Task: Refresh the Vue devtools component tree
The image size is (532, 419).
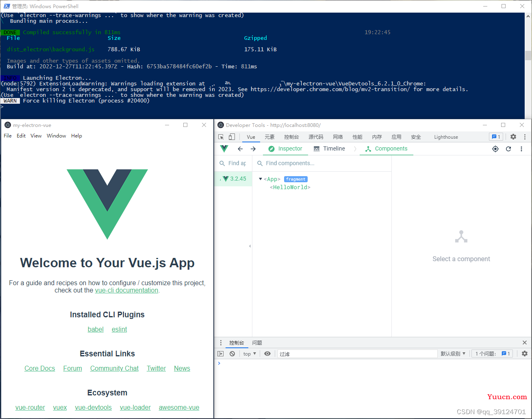Action: (x=508, y=149)
